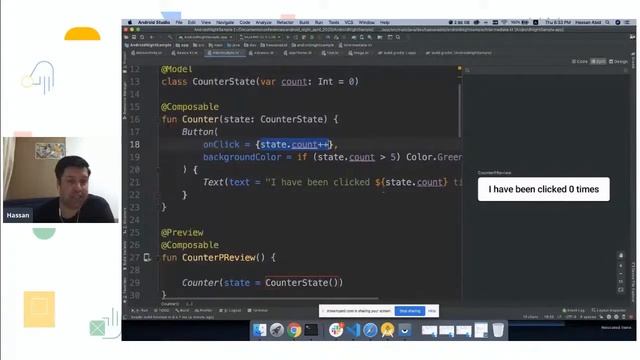This screenshot has height=360, width=640.
Task: Click the warning marker atop the editor scrollbar
Action: 459,68
